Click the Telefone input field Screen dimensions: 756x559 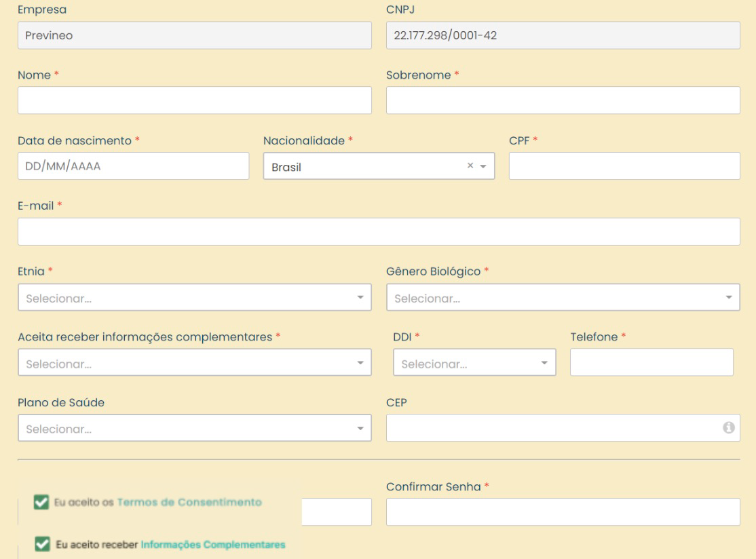tap(651, 363)
